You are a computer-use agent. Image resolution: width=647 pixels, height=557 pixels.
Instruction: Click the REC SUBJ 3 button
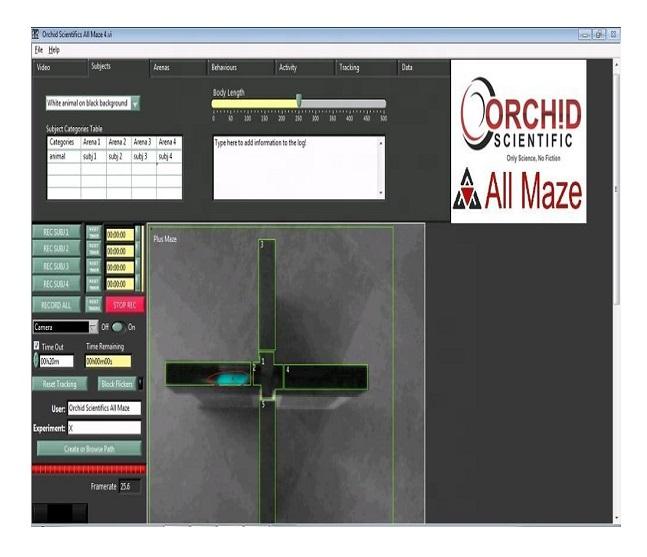coord(57,267)
